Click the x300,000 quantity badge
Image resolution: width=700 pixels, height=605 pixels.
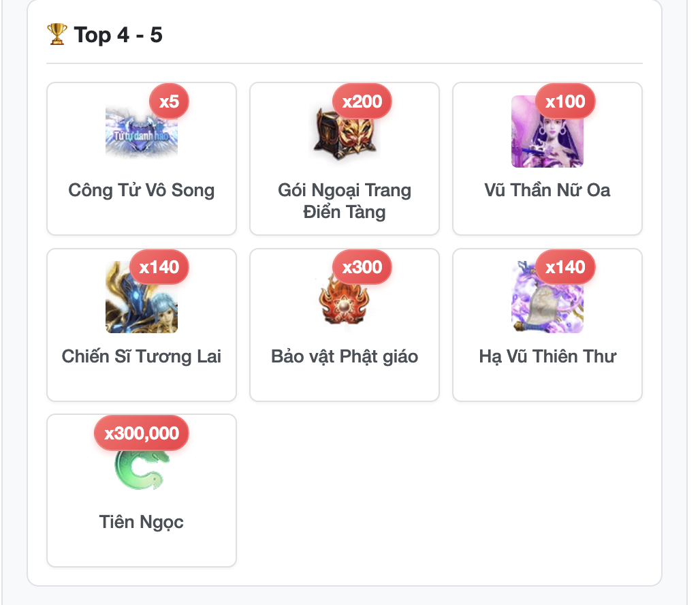(x=142, y=433)
